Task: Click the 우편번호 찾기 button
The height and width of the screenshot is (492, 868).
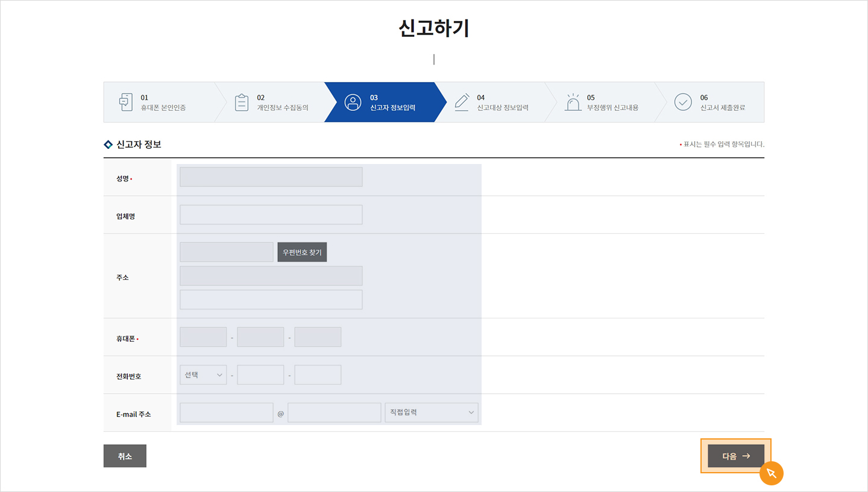Action: click(x=302, y=251)
